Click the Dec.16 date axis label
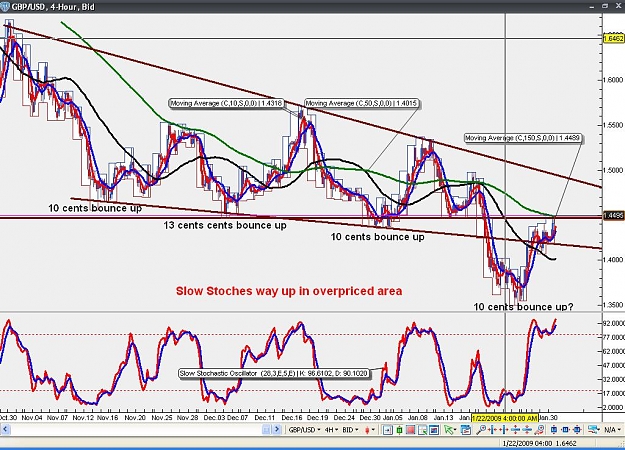Image resolution: width=625 pixels, height=450 pixels. tap(291, 418)
